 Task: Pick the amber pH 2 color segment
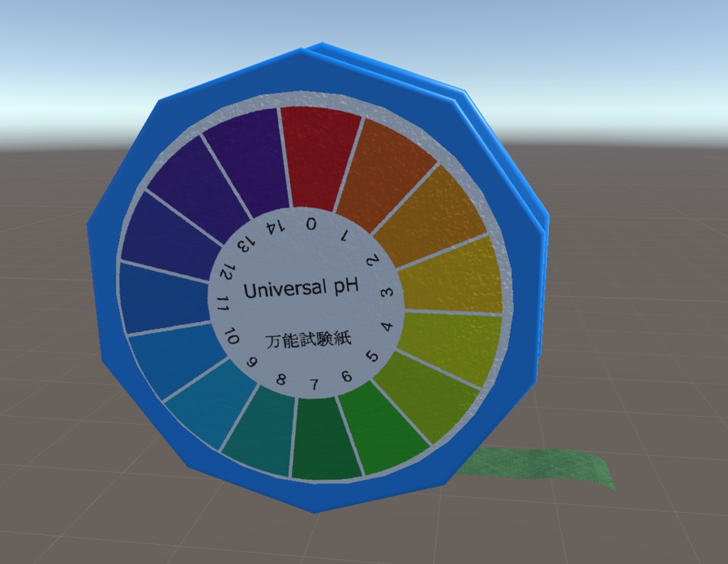click(429, 216)
